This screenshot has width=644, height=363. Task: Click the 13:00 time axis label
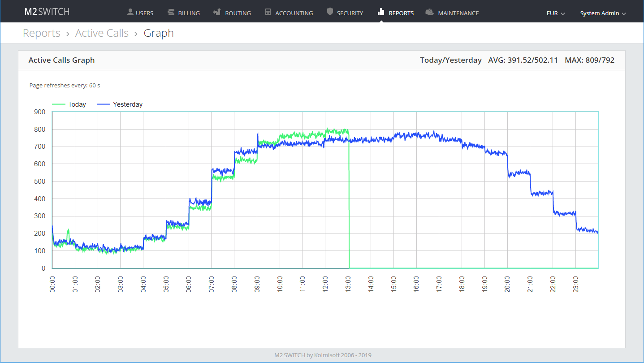(348, 284)
